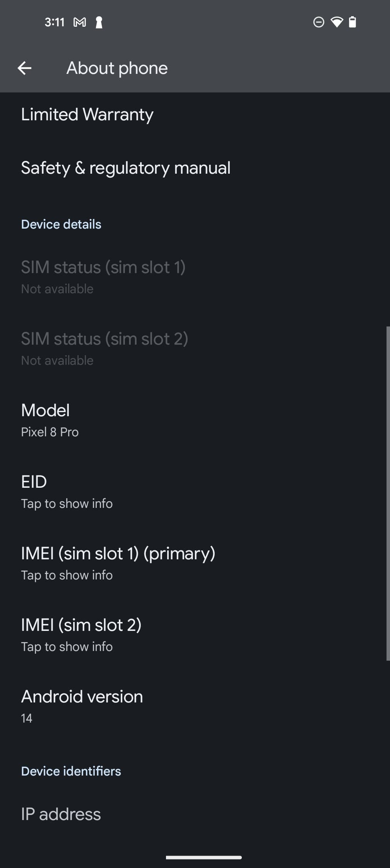
Task: Tap the keyhole VPN status icon
Action: coord(99,22)
